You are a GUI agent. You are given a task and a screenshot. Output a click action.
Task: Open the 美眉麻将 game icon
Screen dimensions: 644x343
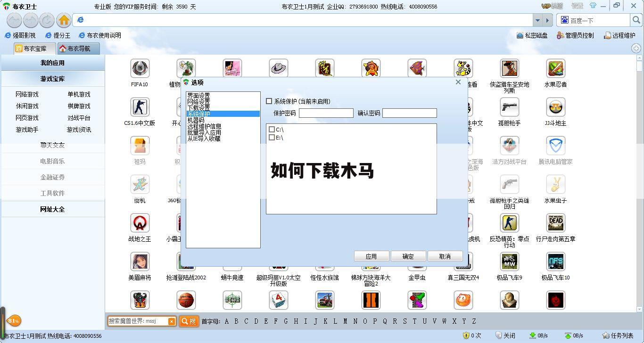pyautogui.click(x=140, y=262)
